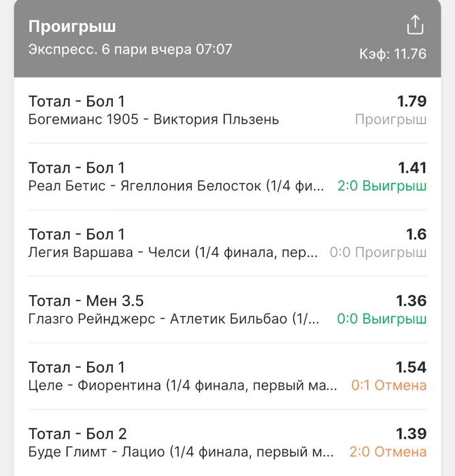The image size is (455, 476).
Task: Tap the green 2:0 Выигрыш result
Action: (x=382, y=186)
